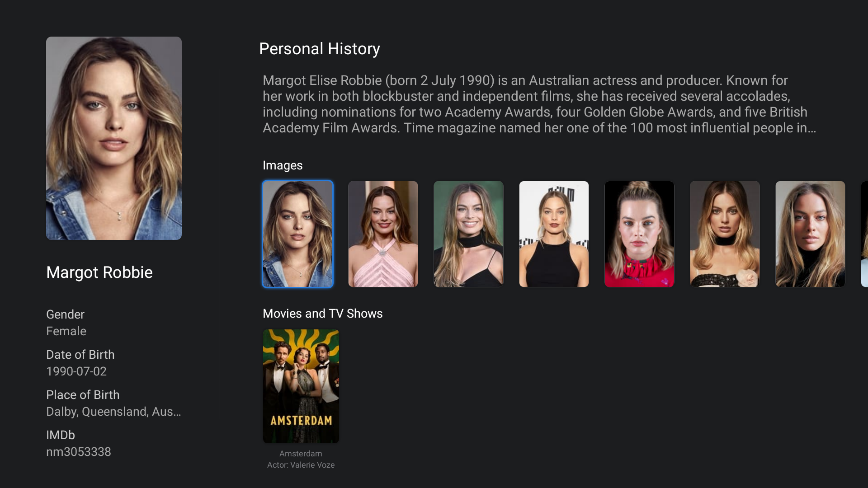Viewport: 868px width, 488px height.
Task: Click the Personal History heading
Action: [320, 49]
